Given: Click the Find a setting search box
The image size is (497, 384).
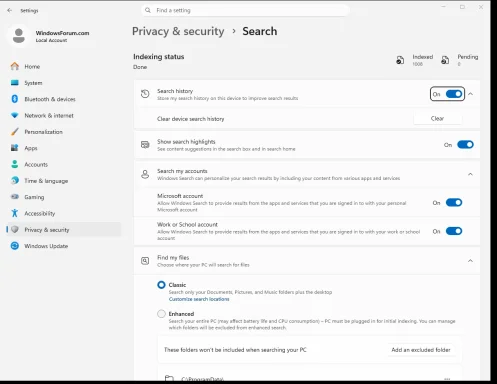Looking at the screenshot, I should [246, 10].
